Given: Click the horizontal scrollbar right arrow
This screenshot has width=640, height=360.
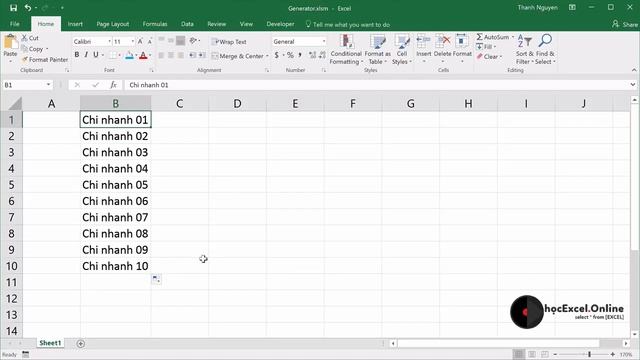Looking at the screenshot, I should (x=626, y=344).
